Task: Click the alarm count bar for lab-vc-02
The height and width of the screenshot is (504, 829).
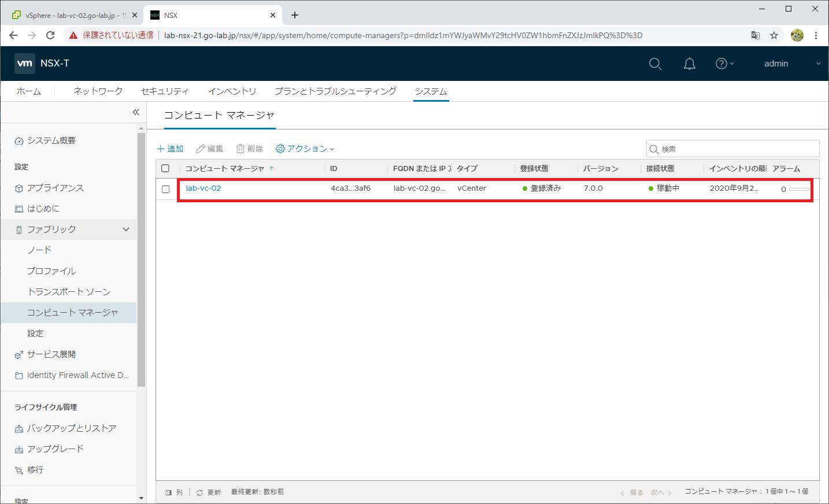Action: click(x=799, y=189)
